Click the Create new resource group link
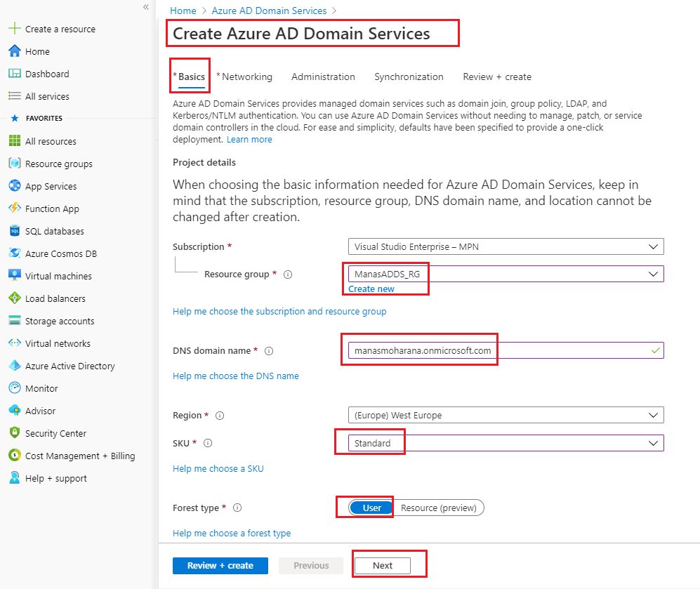The image size is (700, 589). pyautogui.click(x=371, y=289)
